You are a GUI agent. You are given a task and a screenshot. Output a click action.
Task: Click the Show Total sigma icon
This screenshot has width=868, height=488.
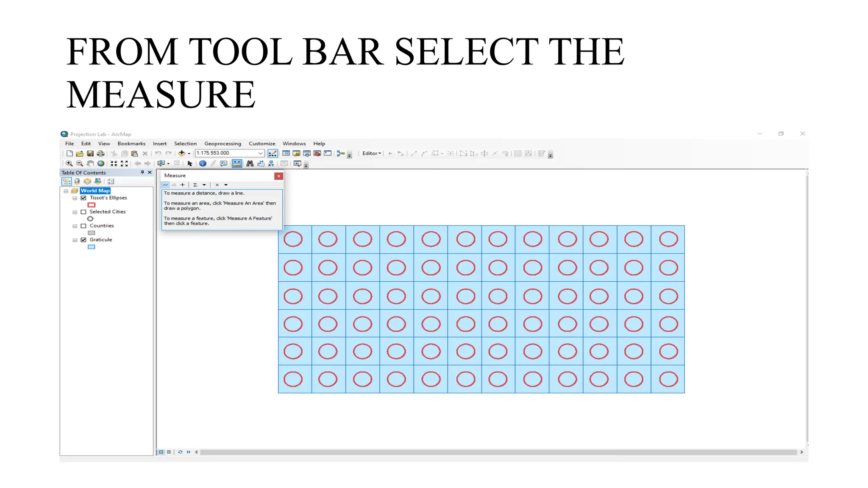(x=195, y=185)
